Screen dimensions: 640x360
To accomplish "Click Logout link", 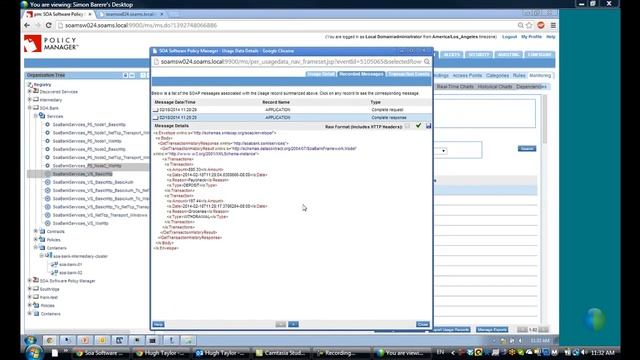I will pos(509,37).
